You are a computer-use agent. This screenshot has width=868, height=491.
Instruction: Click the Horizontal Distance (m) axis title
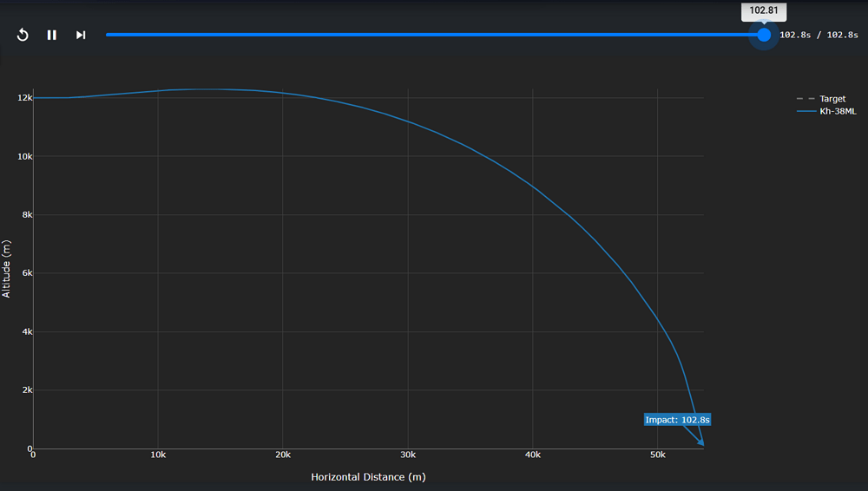tap(368, 477)
